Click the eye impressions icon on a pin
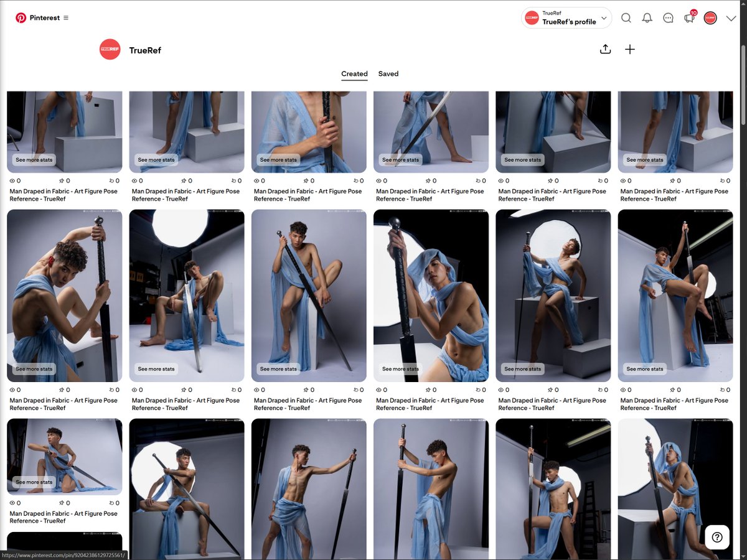 (12, 180)
